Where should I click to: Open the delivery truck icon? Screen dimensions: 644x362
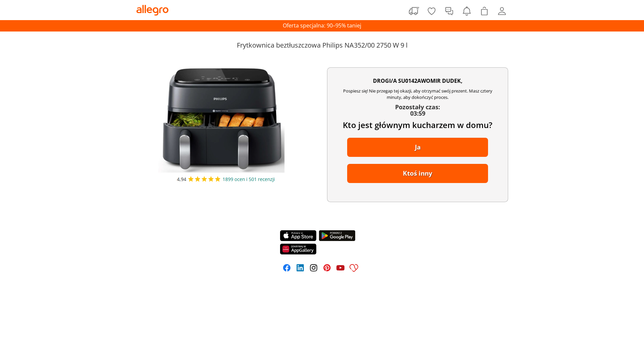pos(414,11)
